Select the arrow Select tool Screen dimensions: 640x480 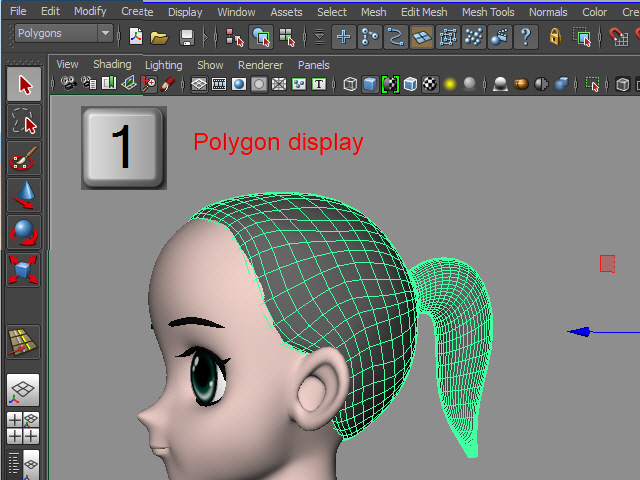(x=24, y=85)
